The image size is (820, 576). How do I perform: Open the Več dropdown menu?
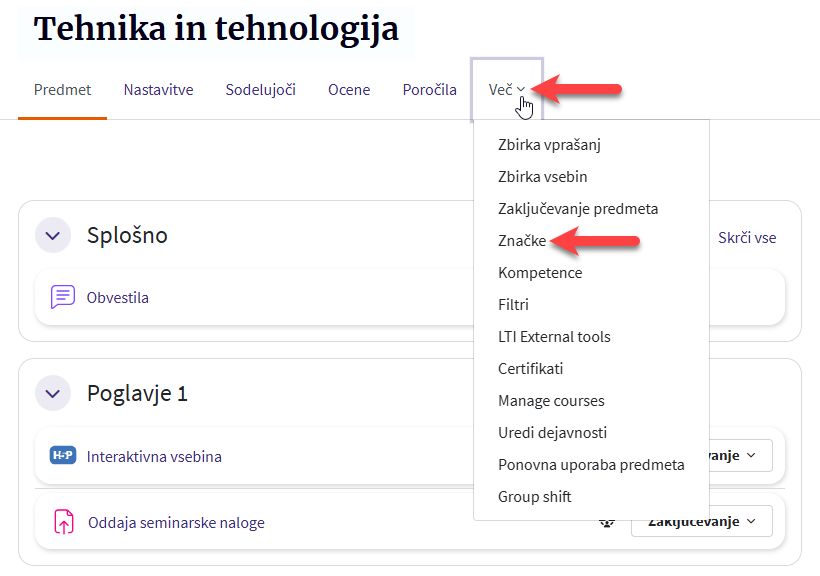tap(507, 90)
